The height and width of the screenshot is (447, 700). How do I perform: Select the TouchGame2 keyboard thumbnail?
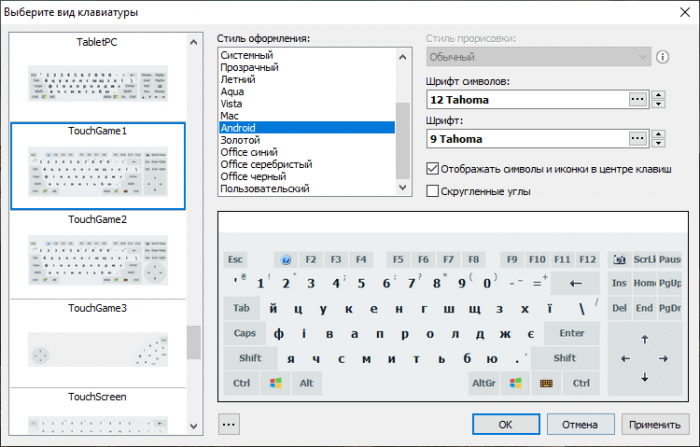(98, 248)
